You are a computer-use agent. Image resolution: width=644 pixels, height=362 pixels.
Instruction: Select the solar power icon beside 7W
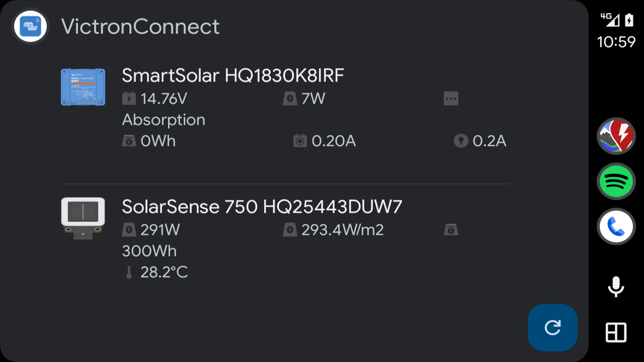(289, 98)
